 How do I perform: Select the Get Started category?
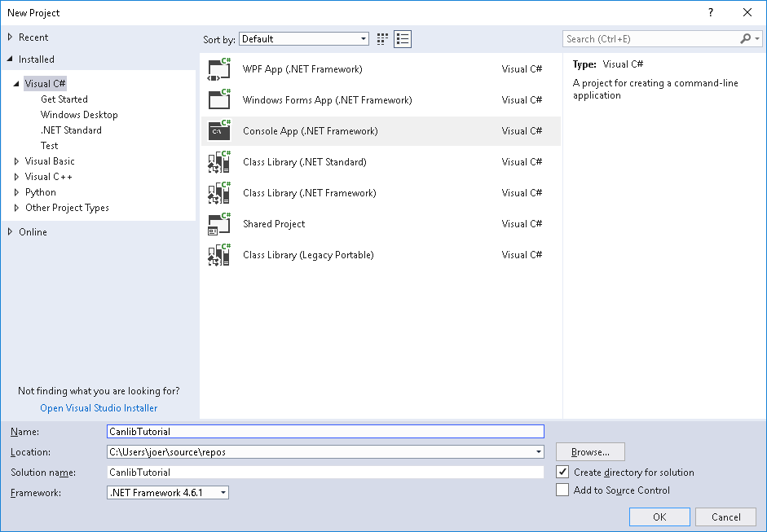[x=64, y=99]
